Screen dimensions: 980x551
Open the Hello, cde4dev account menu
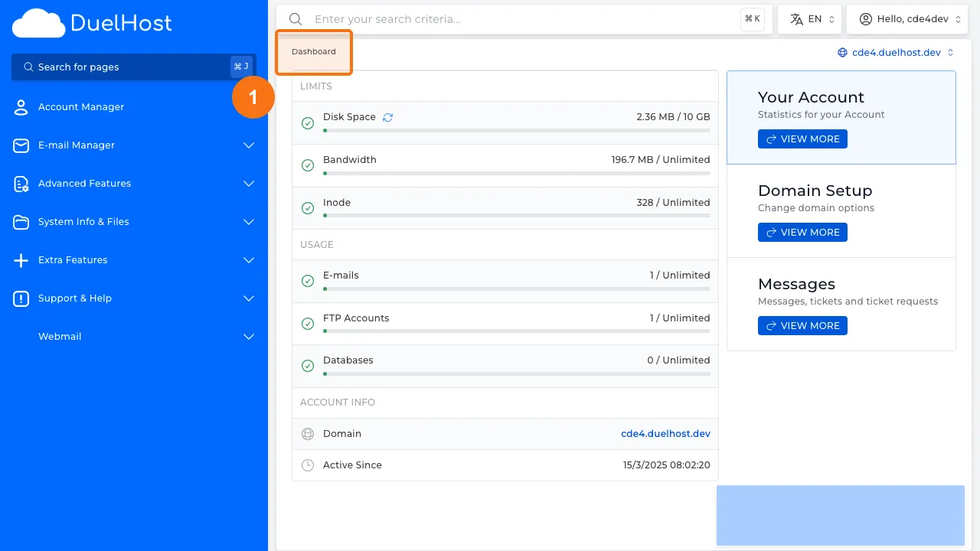(x=907, y=18)
